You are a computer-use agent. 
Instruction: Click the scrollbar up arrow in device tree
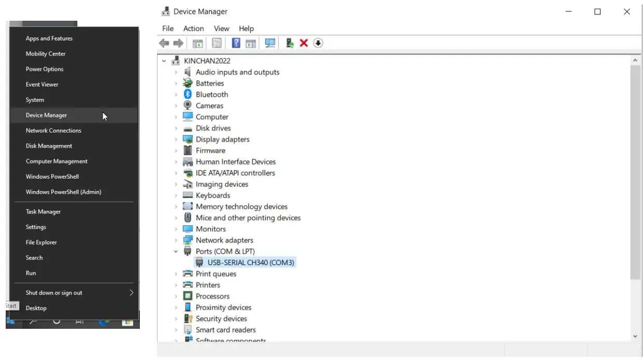[636, 61]
